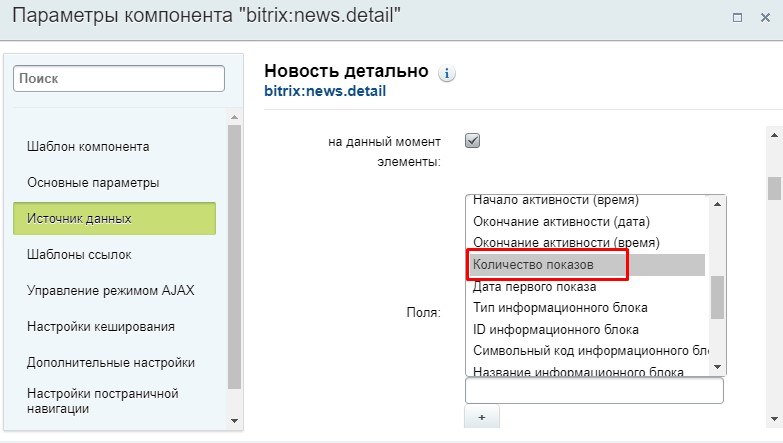This screenshot has width=783, height=443.
Task: Select 'Название информационного блока' option
Action: (x=586, y=370)
